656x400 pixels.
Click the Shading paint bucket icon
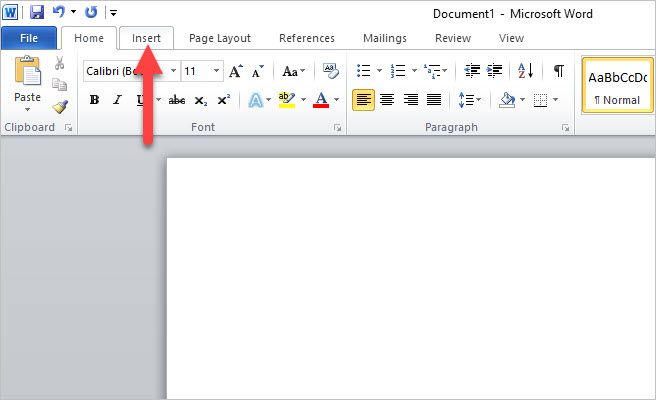(x=507, y=100)
